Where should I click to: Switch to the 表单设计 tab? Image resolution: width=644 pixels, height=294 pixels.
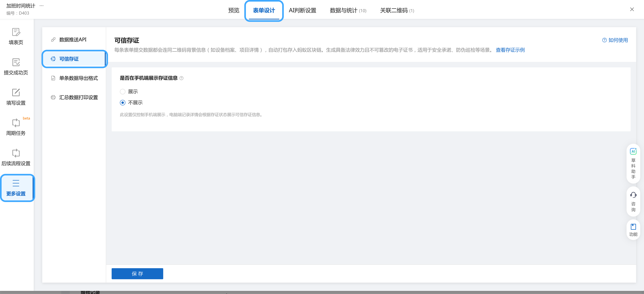click(x=264, y=10)
